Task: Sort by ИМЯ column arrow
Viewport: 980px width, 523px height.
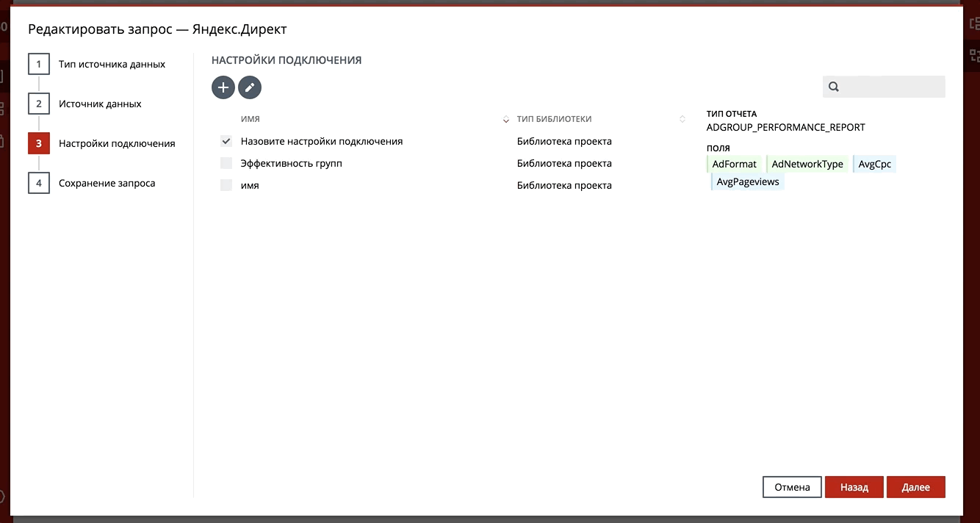Action: (505, 119)
